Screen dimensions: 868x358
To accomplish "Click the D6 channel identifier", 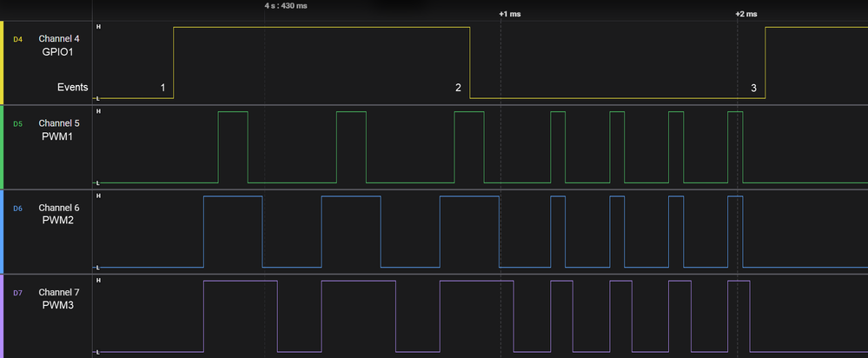I will (17, 209).
